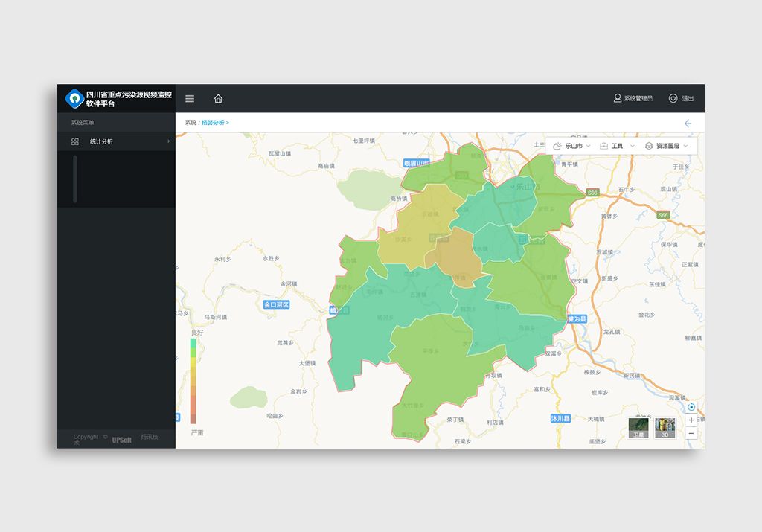The width and height of the screenshot is (762, 532).
Task: Click the 罗城镇 place label
Action: (x=604, y=252)
